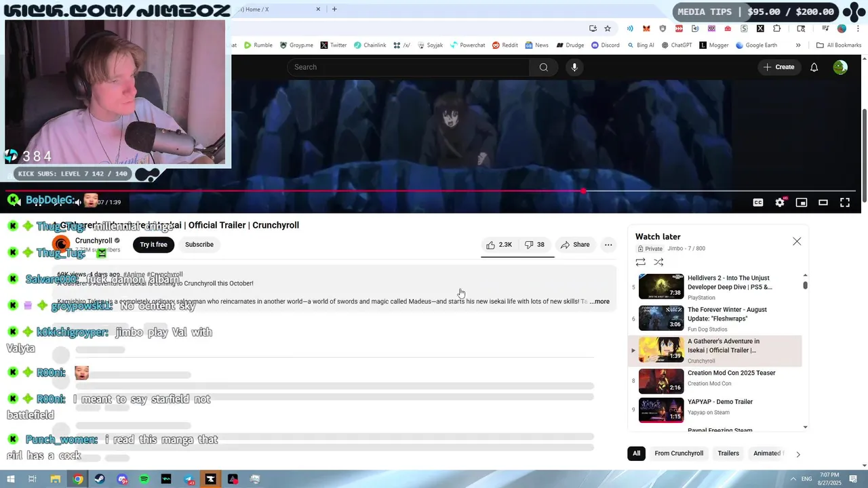The height and width of the screenshot is (488, 868).
Task: Expand description with ...more
Action: click(599, 302)
